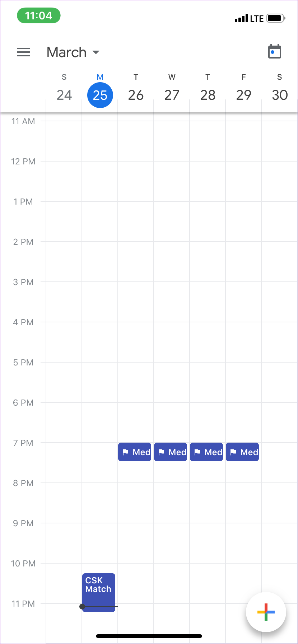Tap the 7 PM time label
The height and width of the screenshot is (644, 298).
23,443
